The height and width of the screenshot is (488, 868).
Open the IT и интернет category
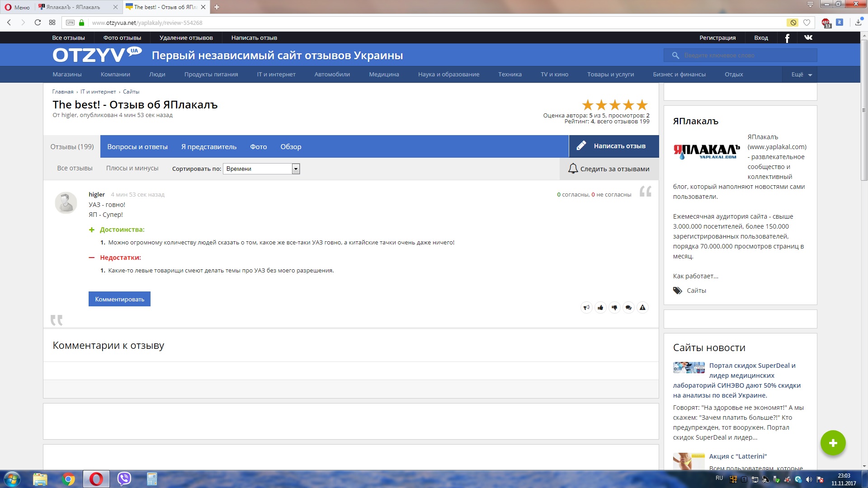[276, 75]
